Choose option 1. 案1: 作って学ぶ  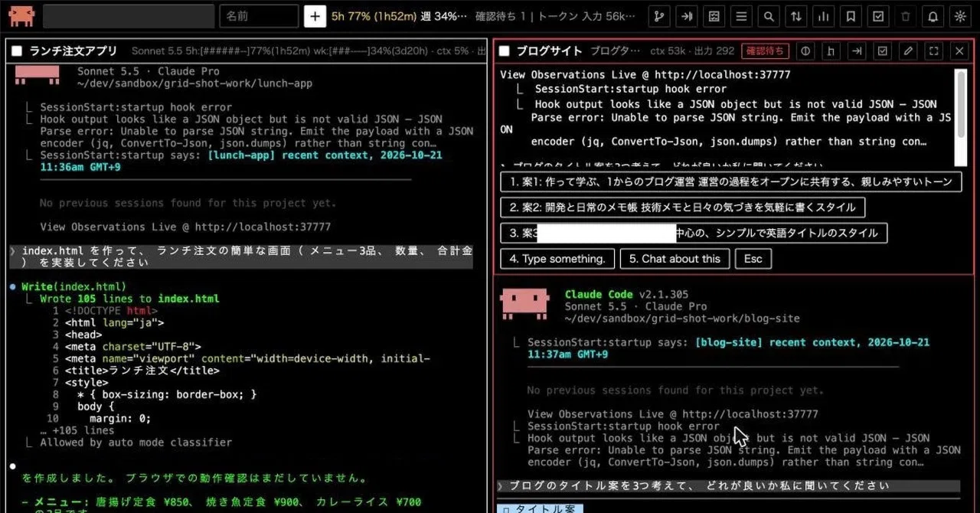[x=731, y=181]
